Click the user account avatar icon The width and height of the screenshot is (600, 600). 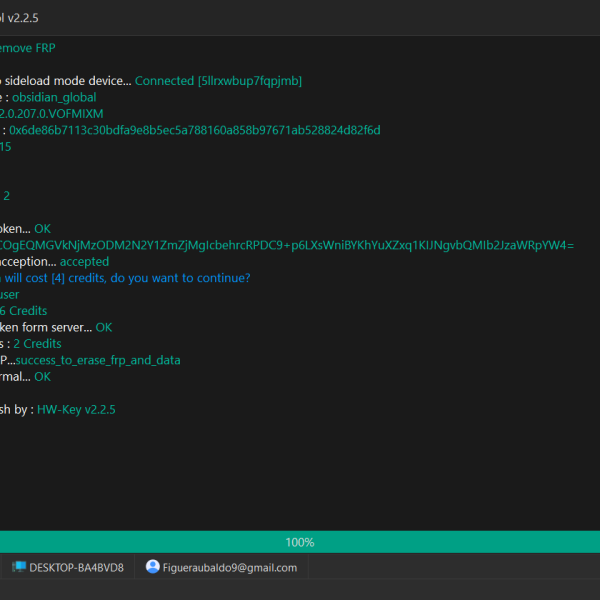point(153,567)
